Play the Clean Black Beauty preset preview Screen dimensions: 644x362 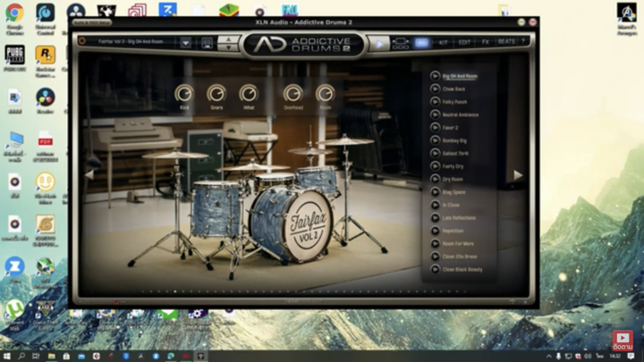point(435,269)
